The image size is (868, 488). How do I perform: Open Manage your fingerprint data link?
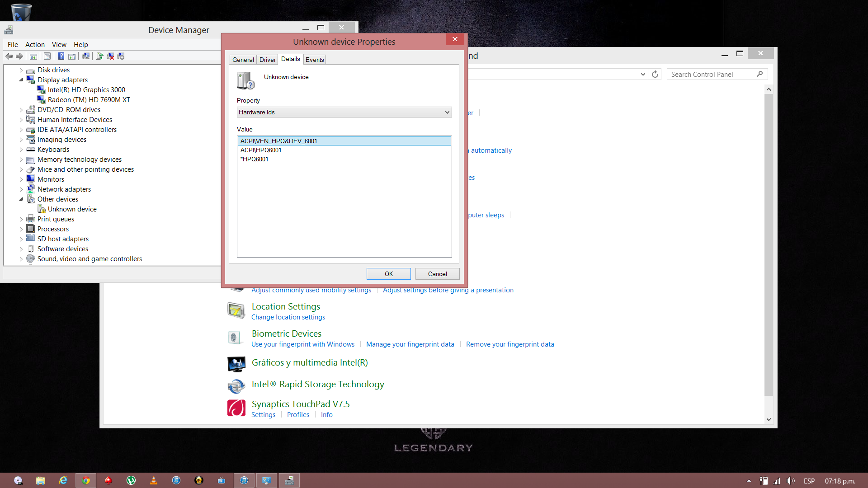click(x=410, y=344)
